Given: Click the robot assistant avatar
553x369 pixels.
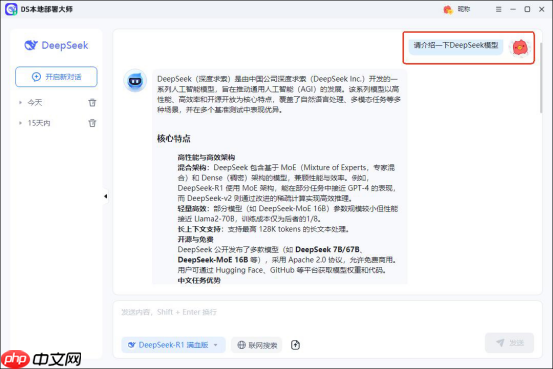Looking at the screenshot, I should point(135,81).
